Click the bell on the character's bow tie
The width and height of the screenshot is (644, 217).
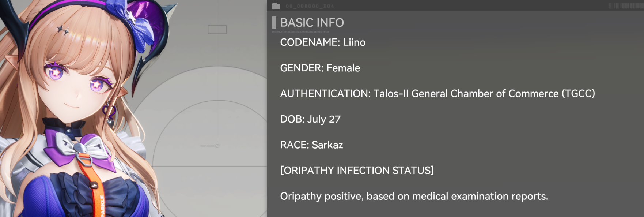pyautogui.click(x=80, y=148)
